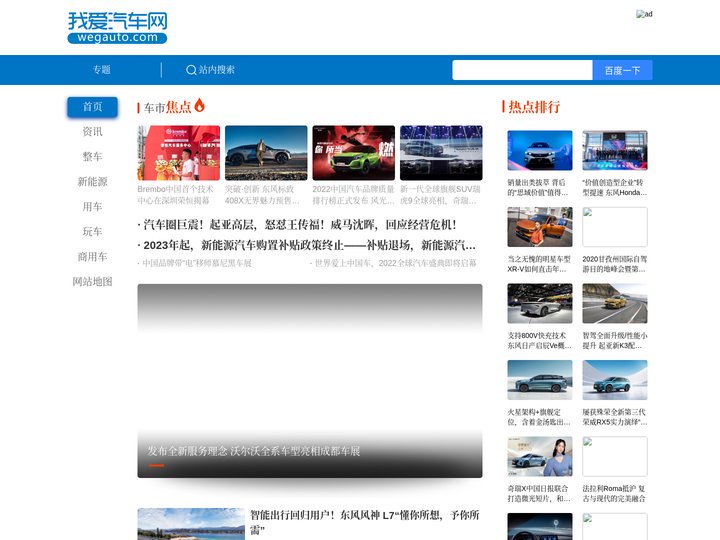
Task: Open the 突破·创新 东风标致408X caption link
Action: pyautogui.click(x=262, y=195)
